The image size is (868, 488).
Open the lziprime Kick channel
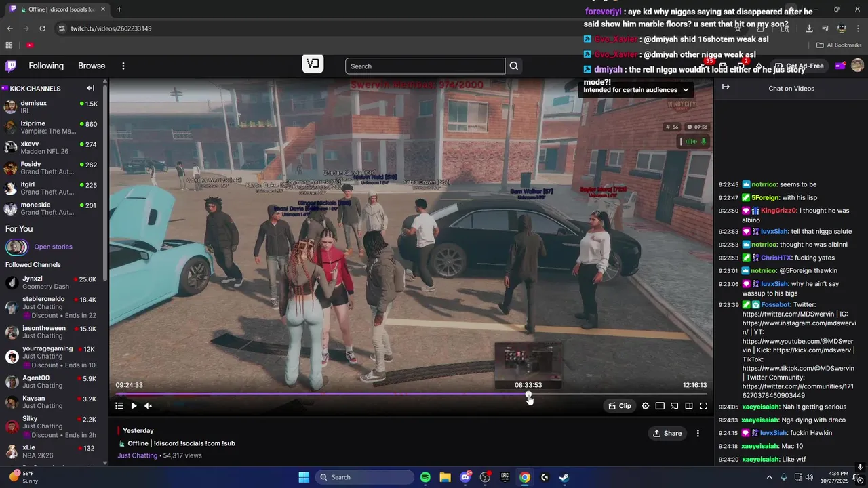tap(52, 127)
